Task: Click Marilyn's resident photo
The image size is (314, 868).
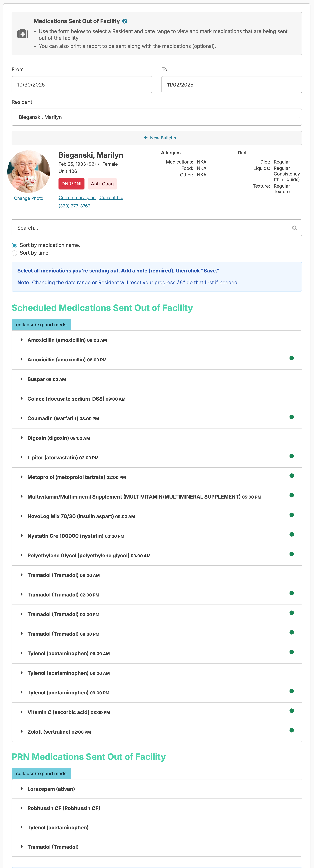Action: [x=29, y=172]
